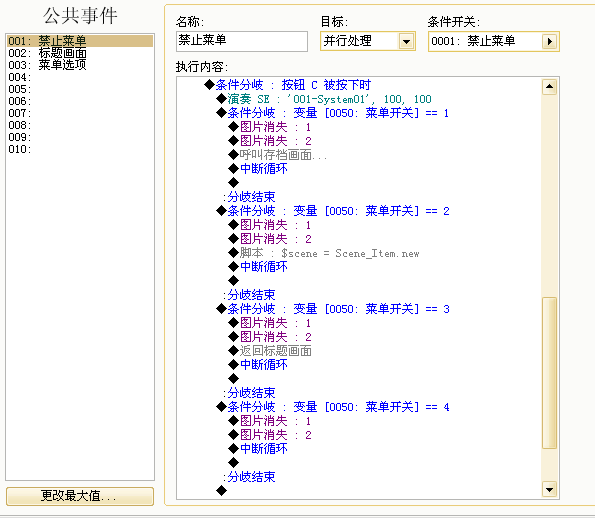This screenshot has width=595, height=518.
Task: Select 图片消失 : 1 under the == 1 branch
Action: (x=270, y=127)
